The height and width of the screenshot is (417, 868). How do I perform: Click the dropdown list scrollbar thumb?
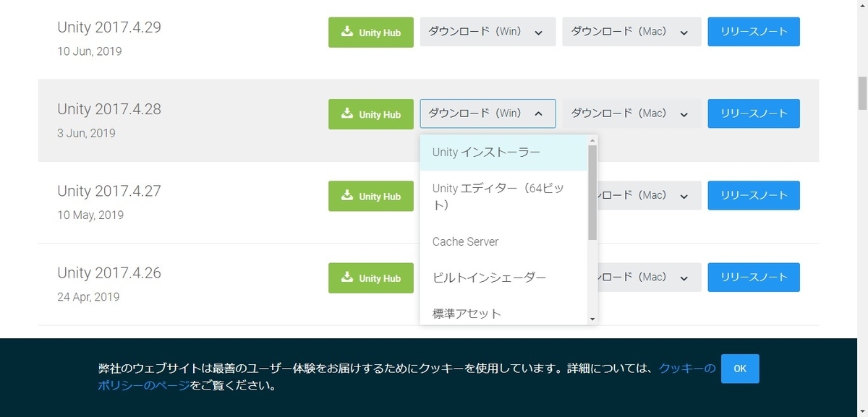click(592, 192)
